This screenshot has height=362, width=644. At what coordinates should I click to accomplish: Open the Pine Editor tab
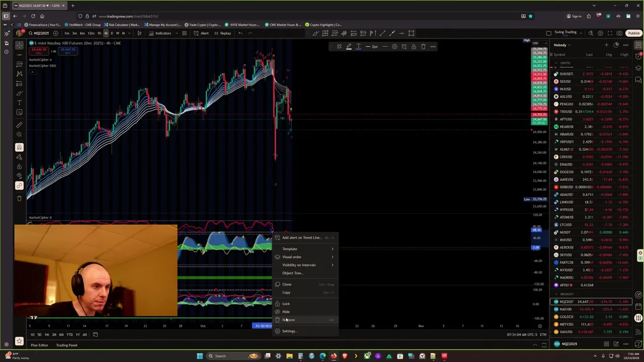coord(39,345)
